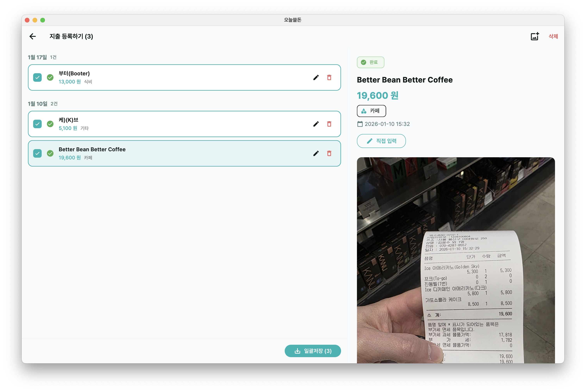The height and width of the screenshot is (392, 586).
Task: Minimize the 오늘쓸돈 window
Action: (35, 20)
